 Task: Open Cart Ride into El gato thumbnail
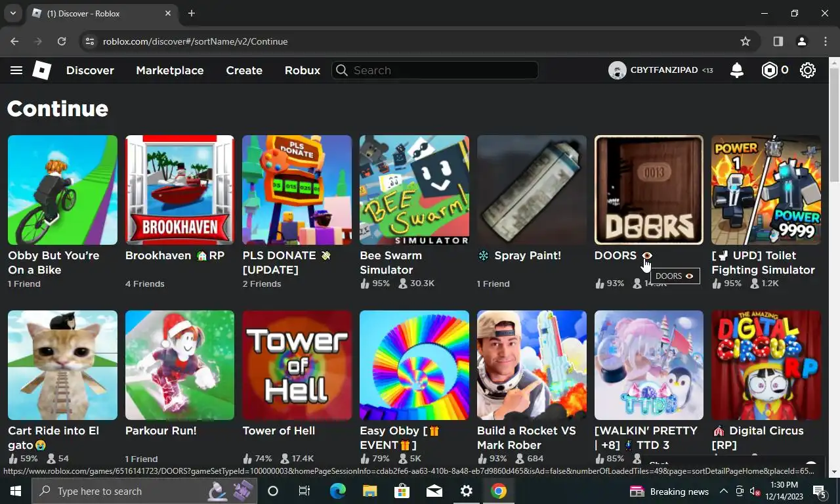[x=62, y=365]
